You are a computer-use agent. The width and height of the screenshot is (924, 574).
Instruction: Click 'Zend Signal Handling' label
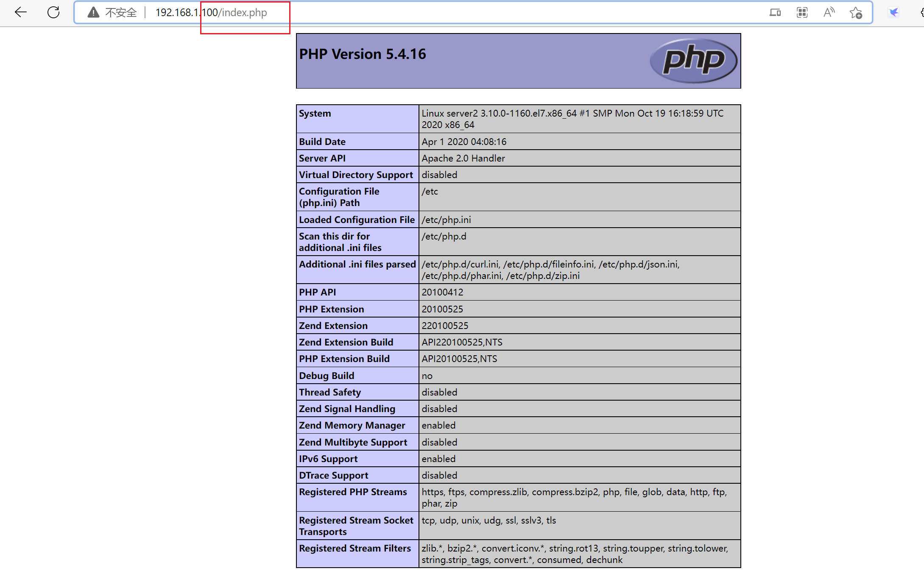coord(347,409)
